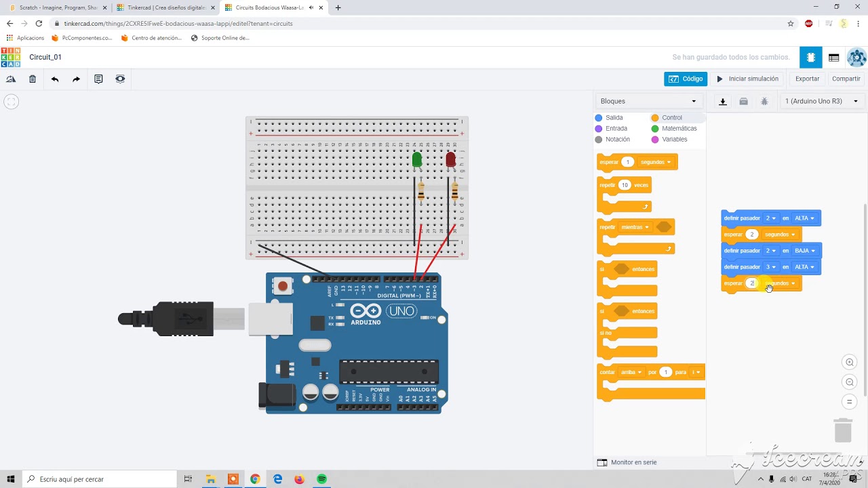Start simulation with Iniciar simulación
The image size is (868, 488).
tap(747, 79)
